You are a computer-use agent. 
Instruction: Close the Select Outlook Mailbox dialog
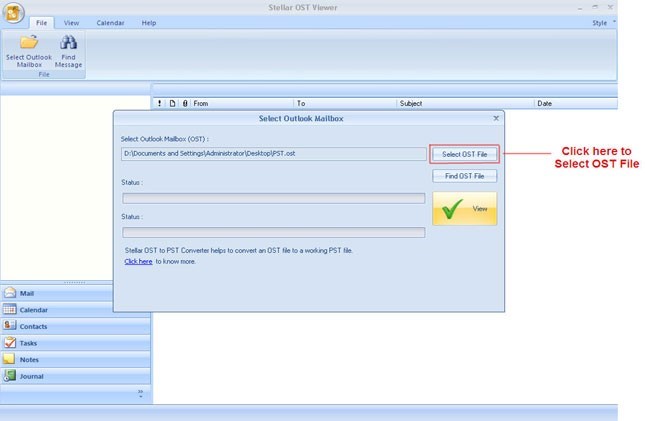click(496, 118)
